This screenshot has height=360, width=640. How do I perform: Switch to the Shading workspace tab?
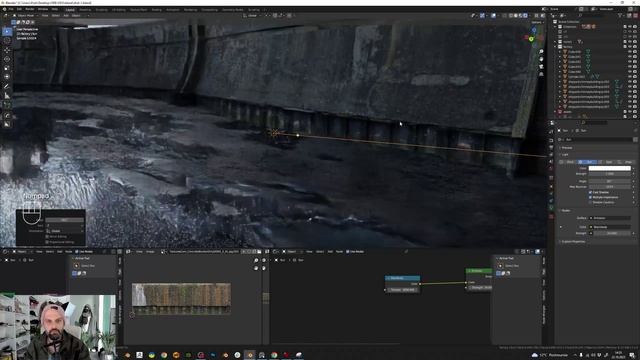tap(156, 9)
